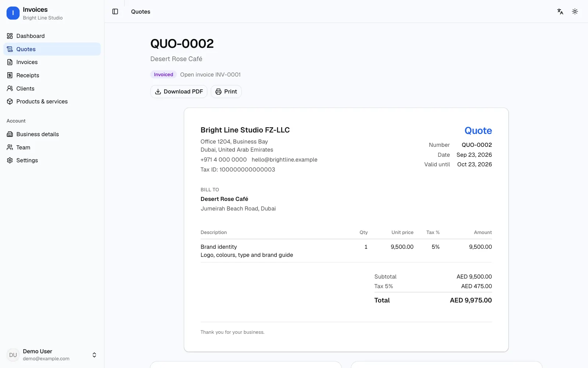The image size is (588, 368).
Task: Navigate to the Team page
Action: tap(52, 148)
